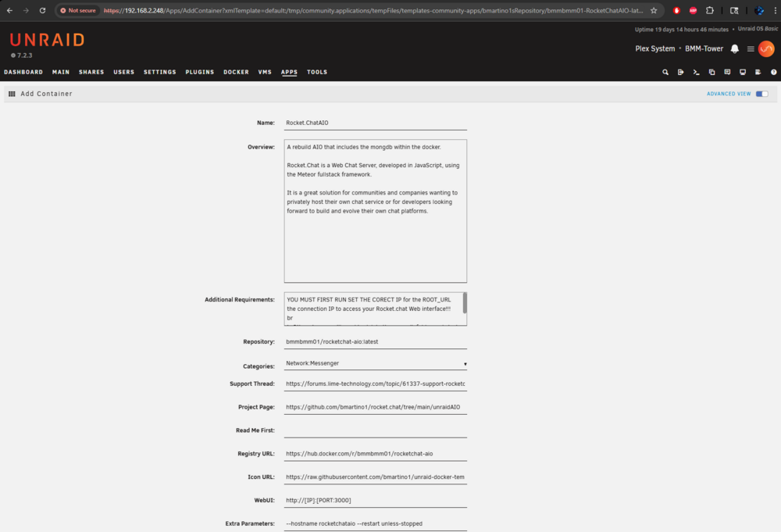Click the Registry URL field
The height and width of the screenshot is (532, 781).
pos(375,454)
